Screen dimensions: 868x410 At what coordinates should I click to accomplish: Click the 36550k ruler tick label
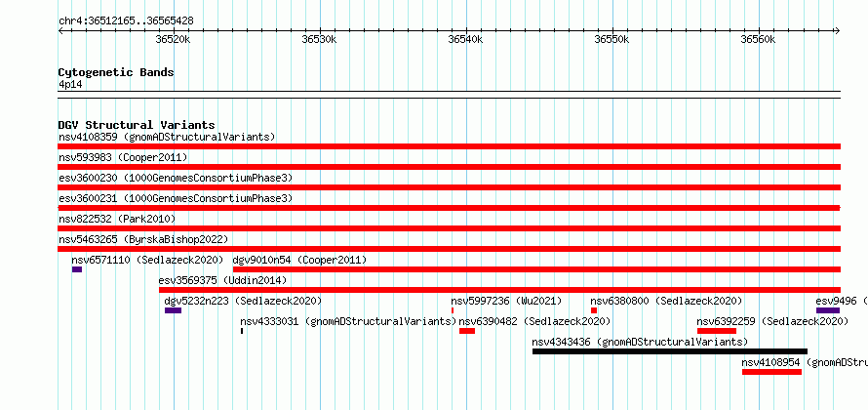click(612, 39)
